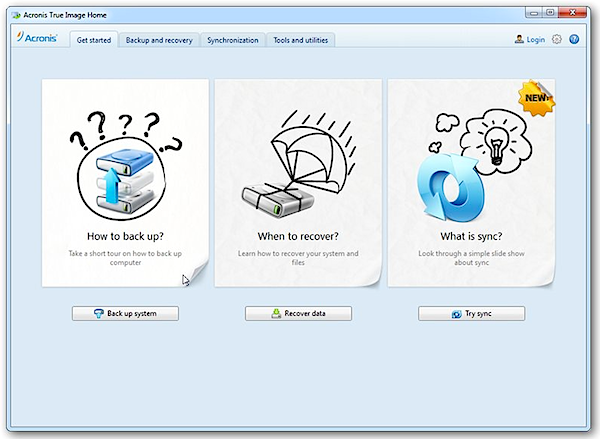Image resolution: width=600 pixels, height=439 pixels.
Task: Click the blue sync arrows illustration
Action: (x=450, y=188)
